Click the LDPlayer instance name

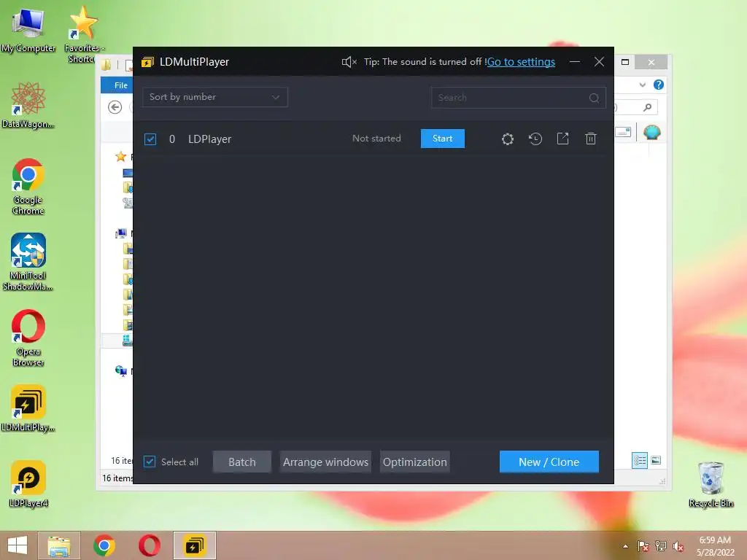pos(209,139)
